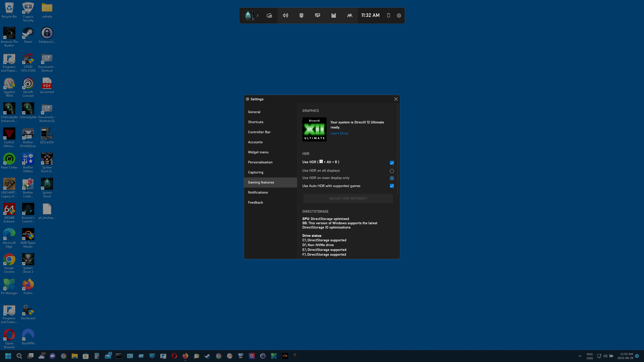Show hidden system tray icons chevron
The height and width of the screenshot is (362, 644).
(580, 356)
